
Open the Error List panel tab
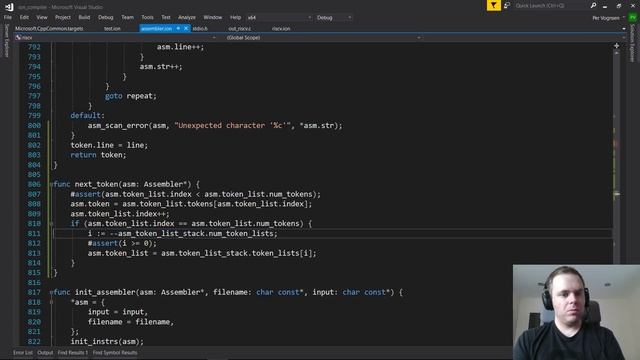click(22, 353)
